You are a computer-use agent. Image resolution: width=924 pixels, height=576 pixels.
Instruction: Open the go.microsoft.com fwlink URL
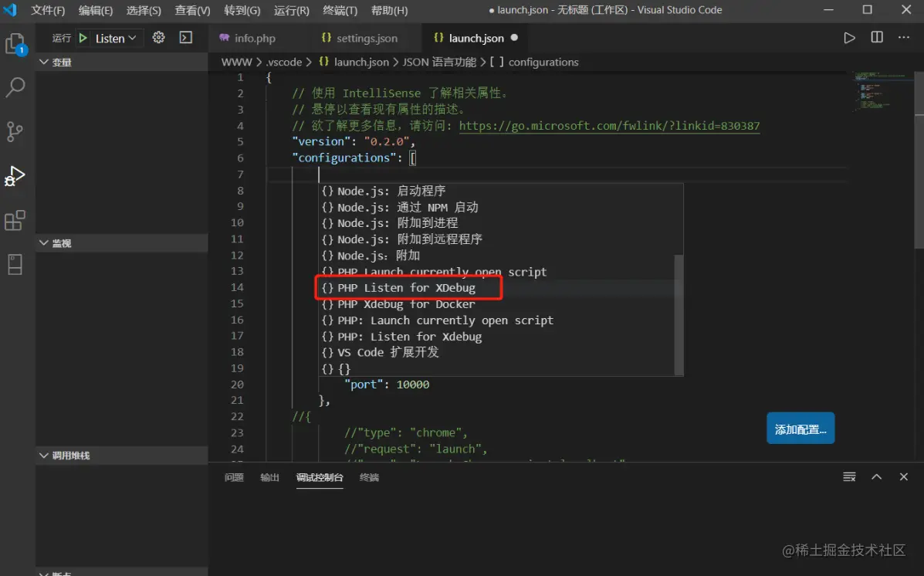(609, 126)
